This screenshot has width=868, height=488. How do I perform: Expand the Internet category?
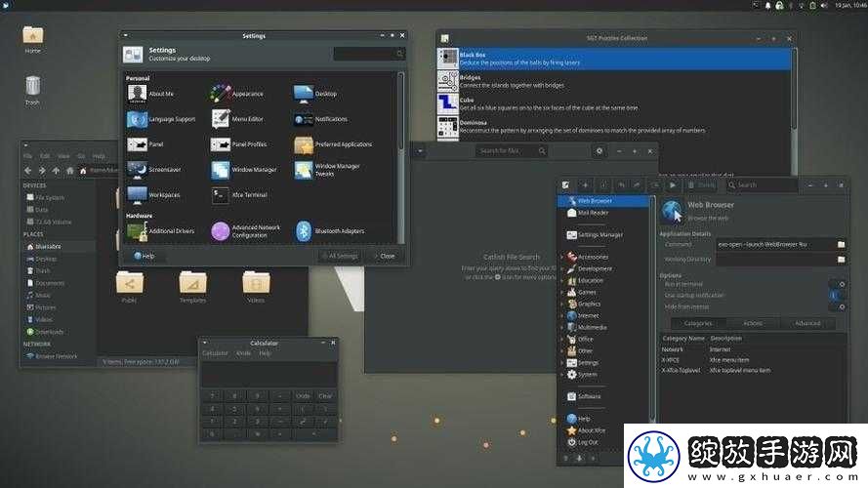click(x=562, y=315)
